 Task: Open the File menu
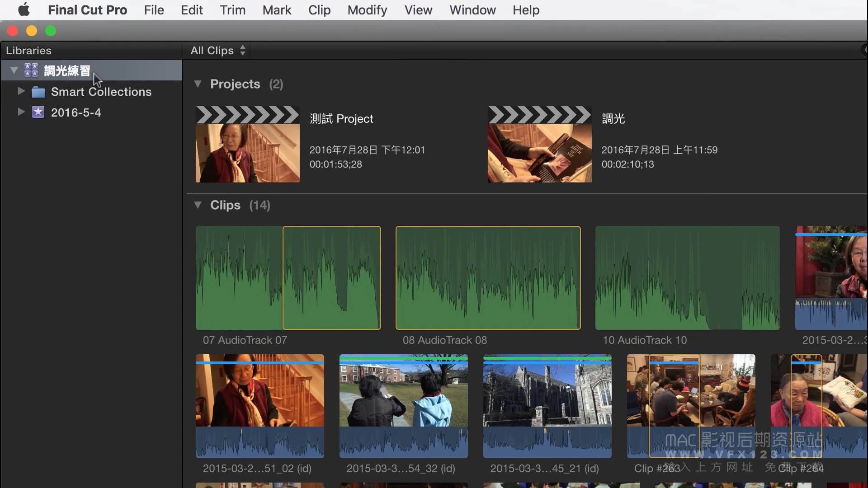click(154, 10)
